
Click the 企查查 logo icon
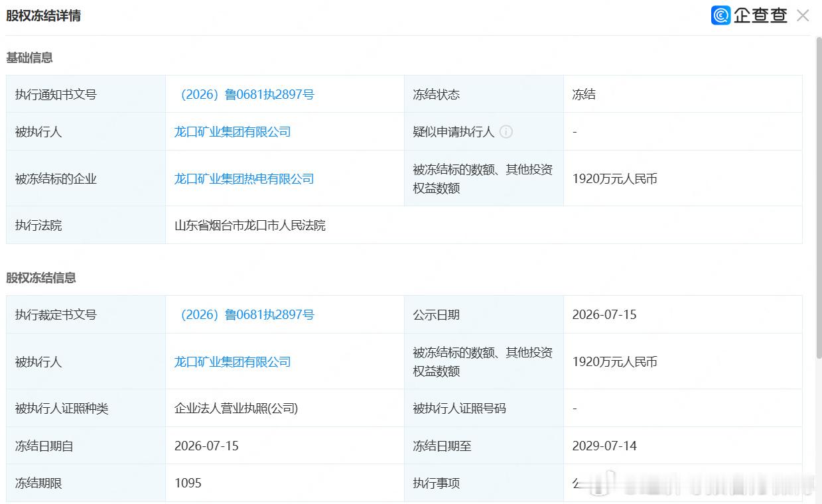[720, 15]
